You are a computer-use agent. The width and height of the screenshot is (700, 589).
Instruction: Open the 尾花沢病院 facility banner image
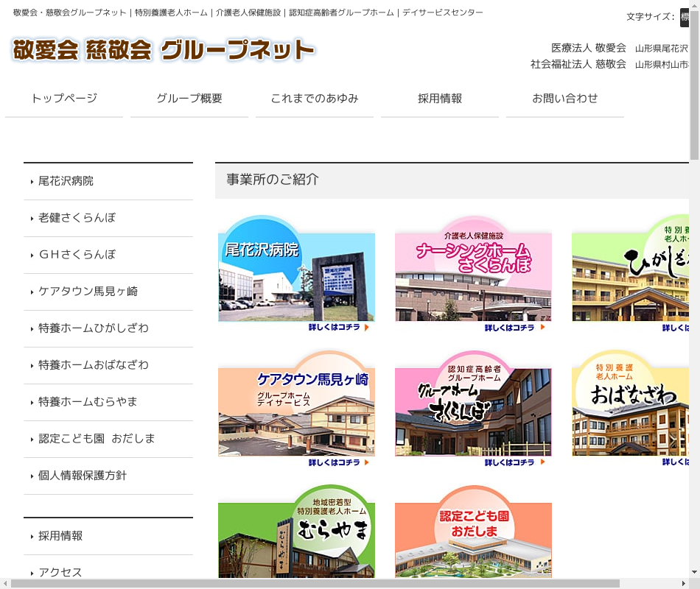pos(296,274)
